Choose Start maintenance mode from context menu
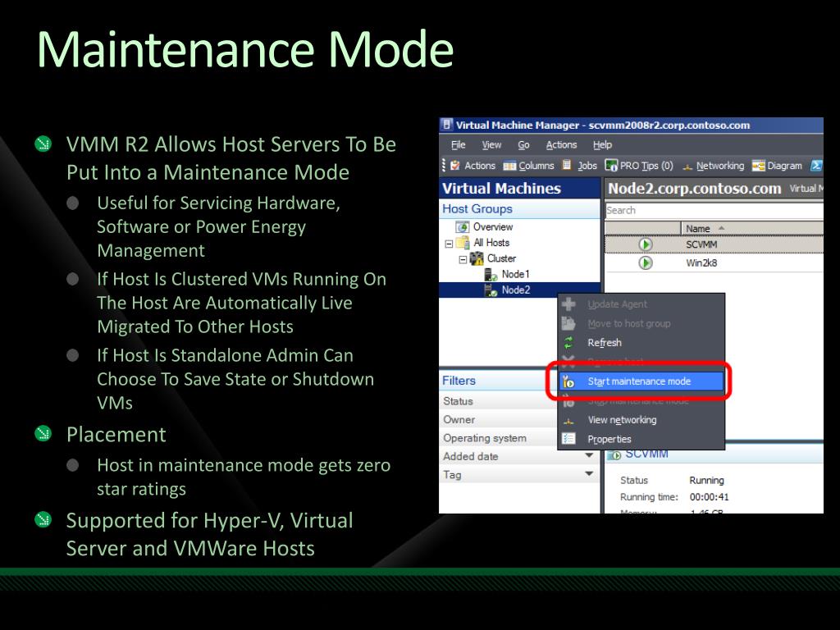This screenshot has height=630, width=840. click(x=638, y=381)
